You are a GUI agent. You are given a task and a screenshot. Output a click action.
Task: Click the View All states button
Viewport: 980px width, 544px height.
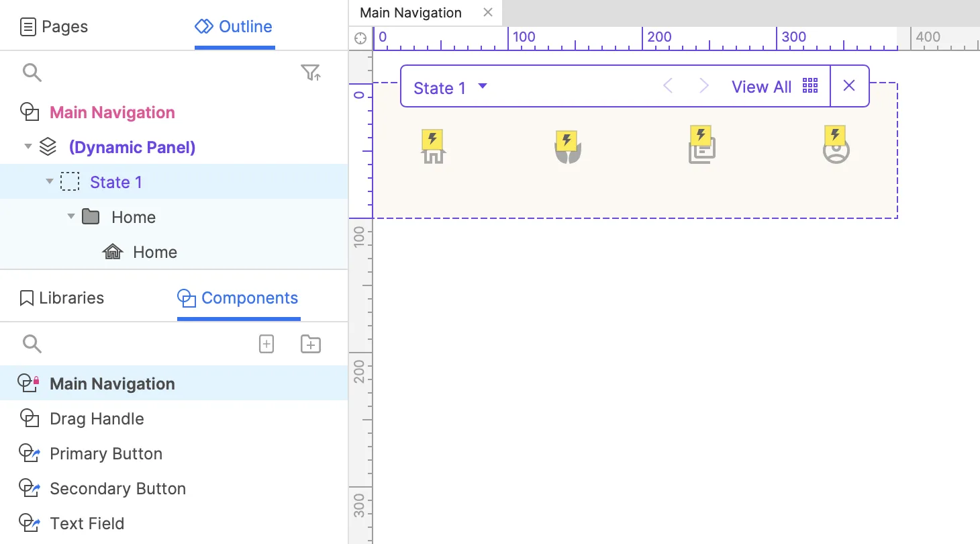click(x=761, y=87)
